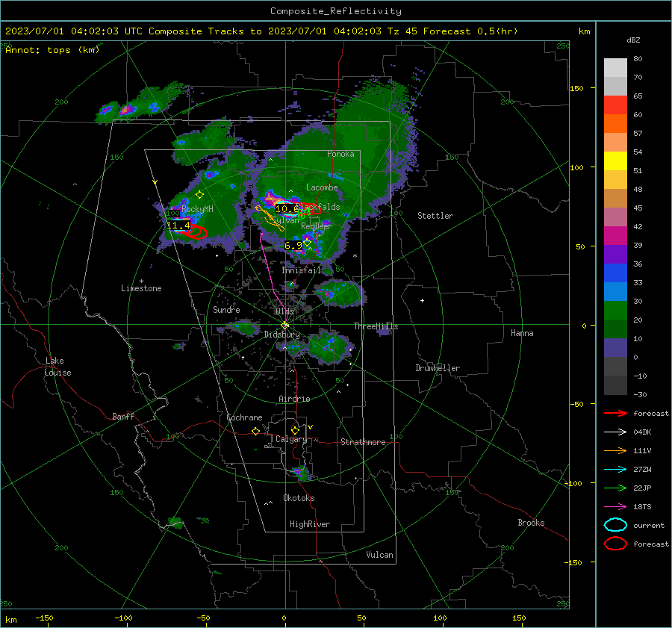Click the Strathmore city label
The height and width of the screenshot is (628, 672).
[x=363, y=442]
